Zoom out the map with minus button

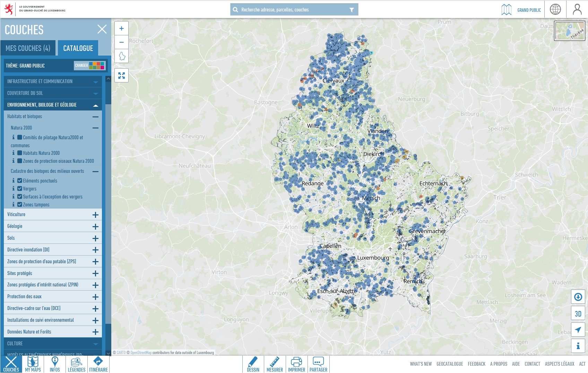pos(121,42)
